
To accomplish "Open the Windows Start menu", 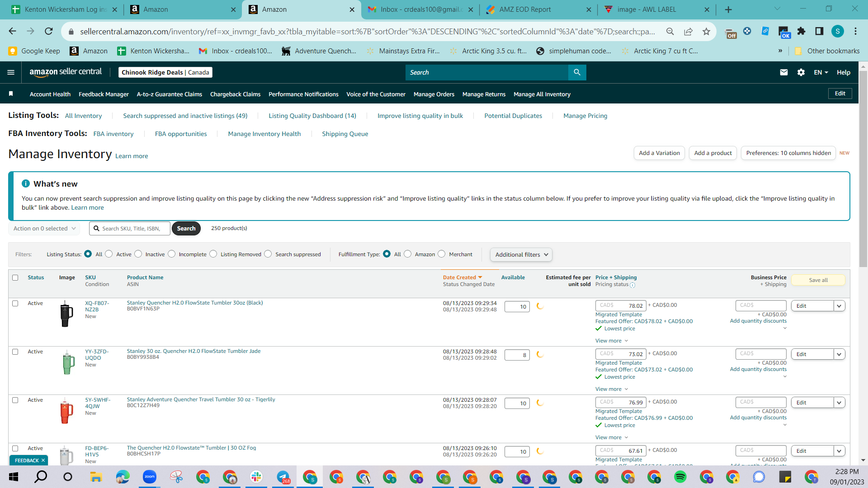I will click(x=14, y=477).
